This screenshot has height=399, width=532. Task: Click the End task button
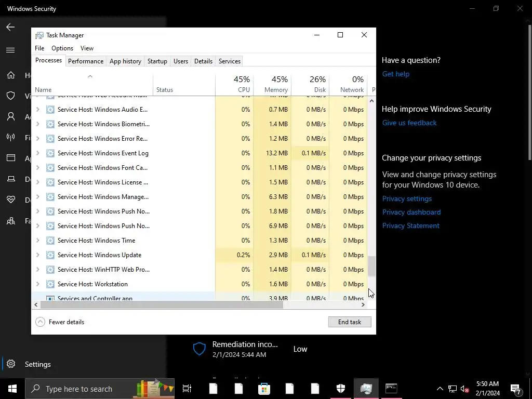(350, 322)
